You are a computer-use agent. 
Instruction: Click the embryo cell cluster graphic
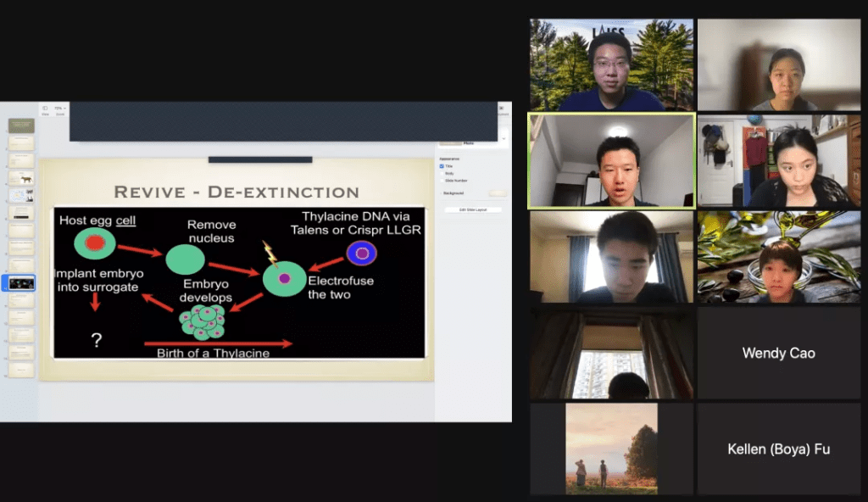pyautogui.click(x=203, y=321)
